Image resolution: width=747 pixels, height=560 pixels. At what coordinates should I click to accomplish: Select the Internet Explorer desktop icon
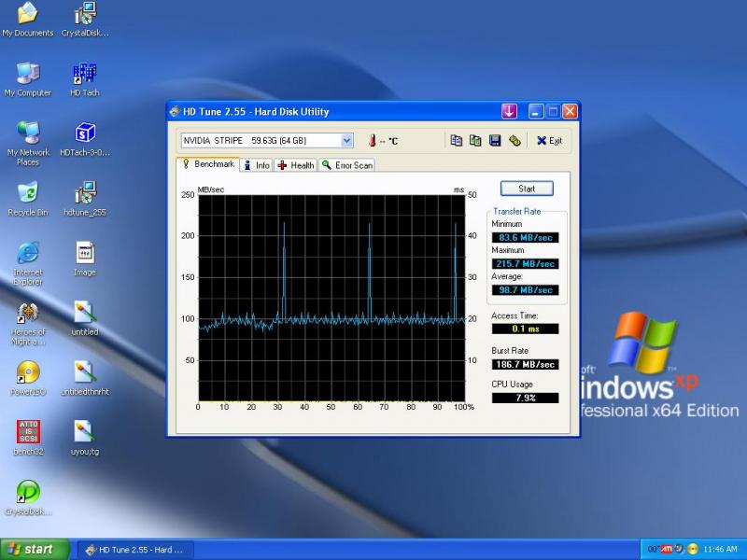28,259
